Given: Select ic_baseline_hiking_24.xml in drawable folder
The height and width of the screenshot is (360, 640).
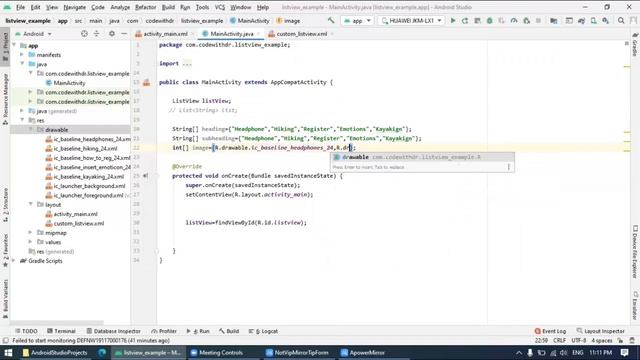Looking at the screenshot, I should (x=81, y=149).
